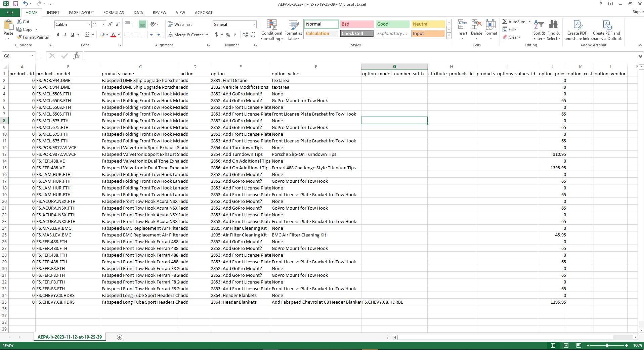The width and height of the screenshot is (644, 350).
Task: Switch to the ACROBAT tab
Action: pos(204,12)
